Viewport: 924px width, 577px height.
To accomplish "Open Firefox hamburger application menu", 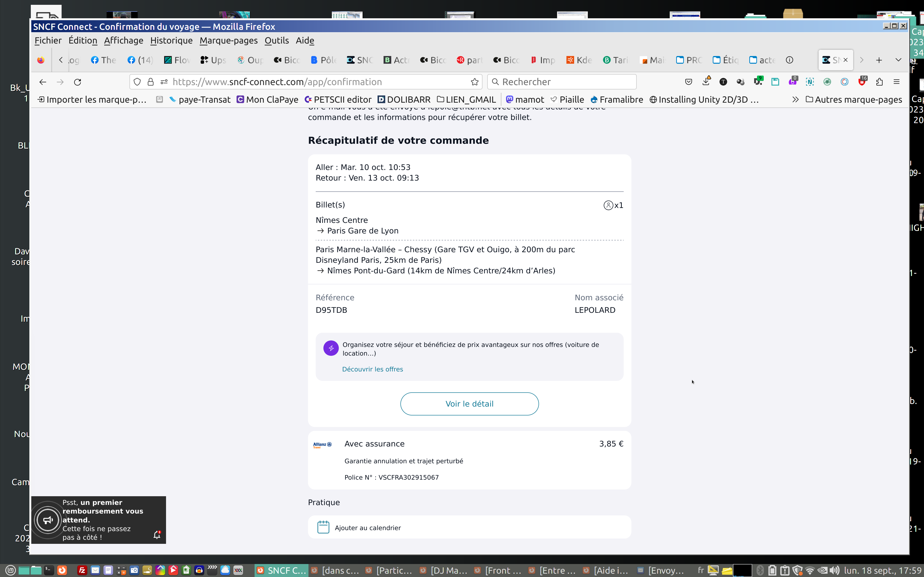I will pyautogui.click(x=897, y=82).
